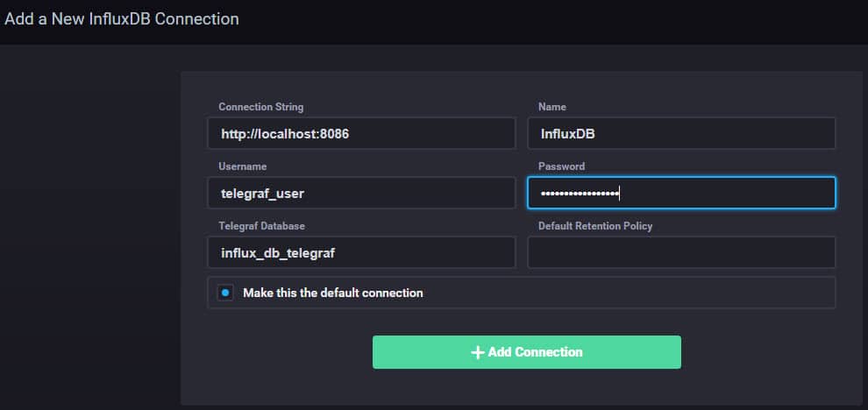Select the Username field with telegraf_user
This screenshot has width=868, height=410.
coord(361,194)
